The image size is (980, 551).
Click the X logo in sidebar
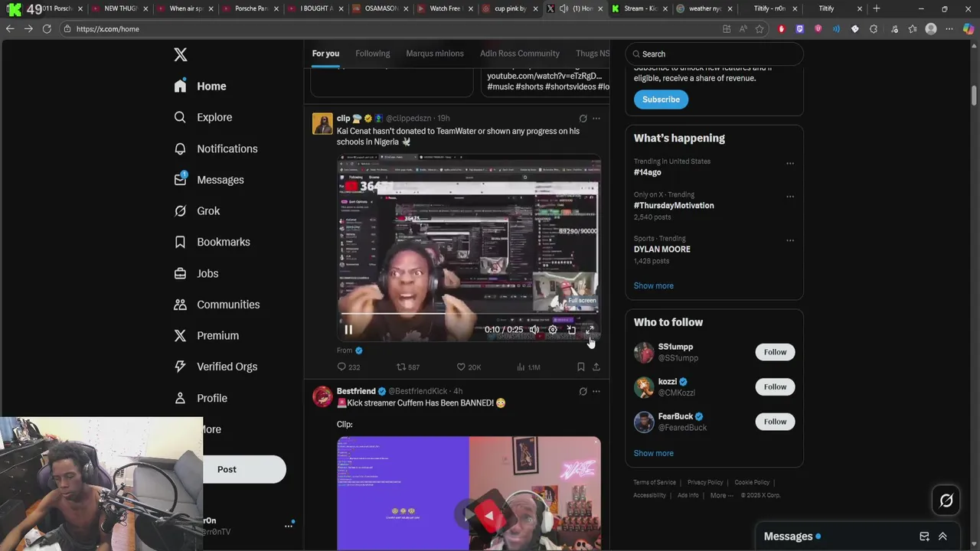pyautogui.click(x=180, y=54)
